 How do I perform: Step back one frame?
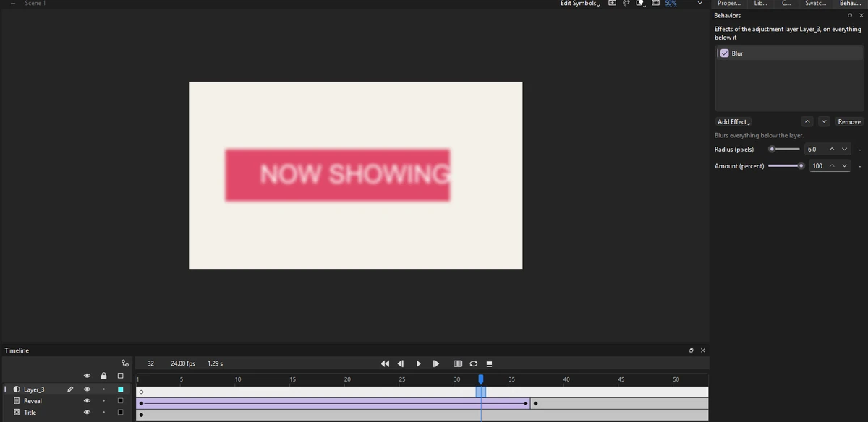pyautogui.click(x=401, y=363)
